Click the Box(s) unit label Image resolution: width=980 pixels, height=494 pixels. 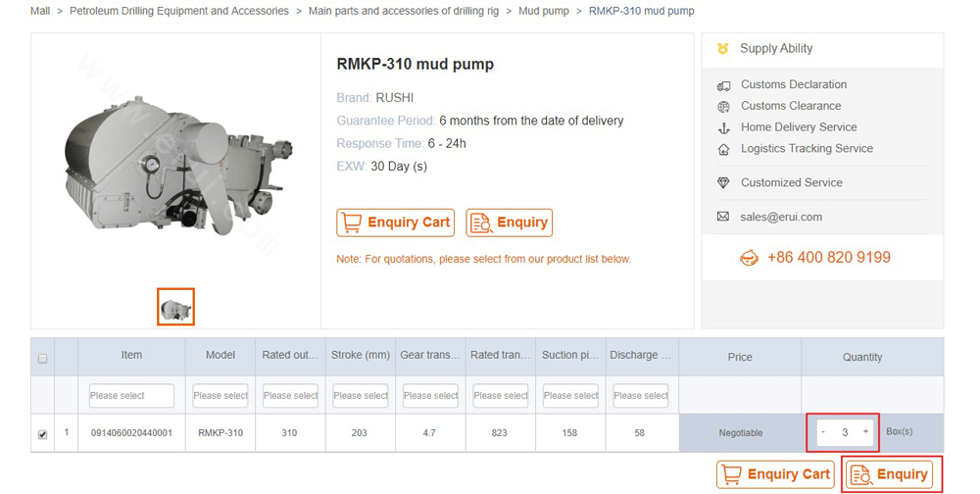click(899, 431)
